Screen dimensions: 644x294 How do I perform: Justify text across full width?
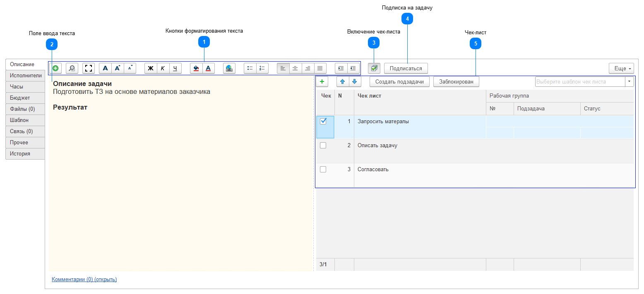pyautogui.click(x=320, y=68)
